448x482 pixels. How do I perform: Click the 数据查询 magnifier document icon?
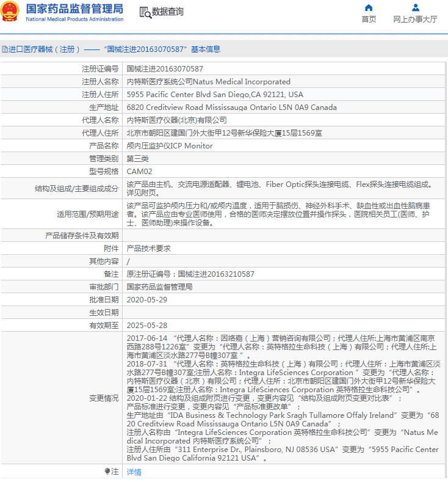(x=145, y=12)
